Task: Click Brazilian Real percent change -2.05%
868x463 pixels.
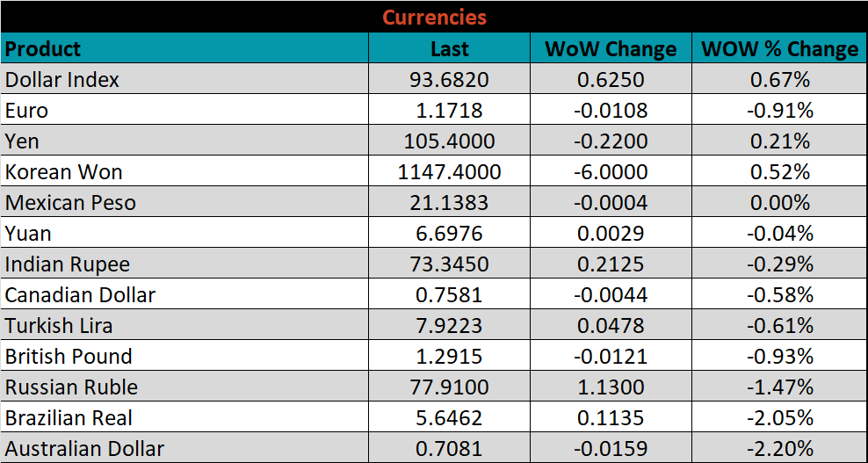Action: click(x=779, y=418)
